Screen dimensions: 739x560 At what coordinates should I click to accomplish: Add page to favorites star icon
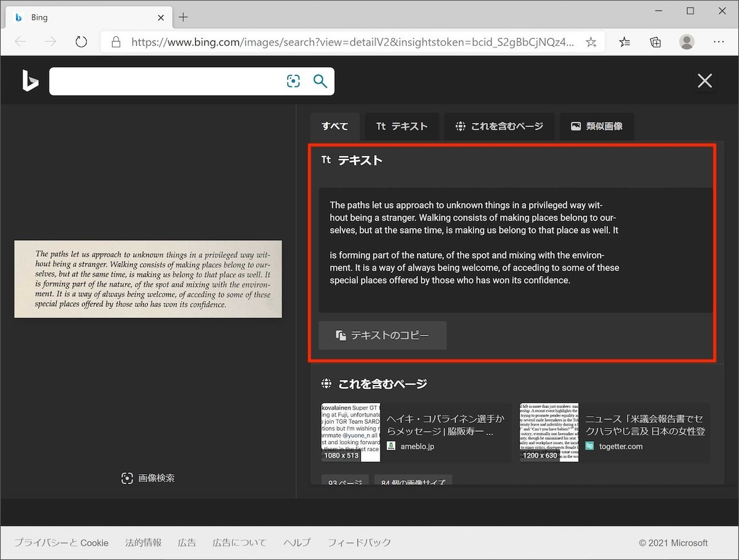pos(591,42)
